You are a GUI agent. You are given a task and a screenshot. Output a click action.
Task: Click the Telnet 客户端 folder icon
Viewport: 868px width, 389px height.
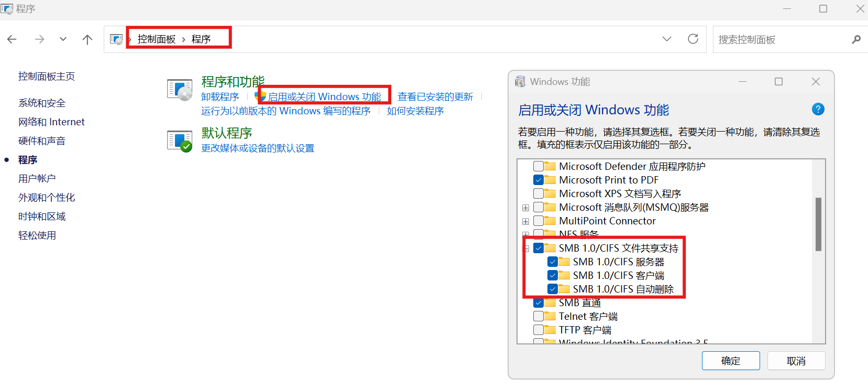pos(550,316)
